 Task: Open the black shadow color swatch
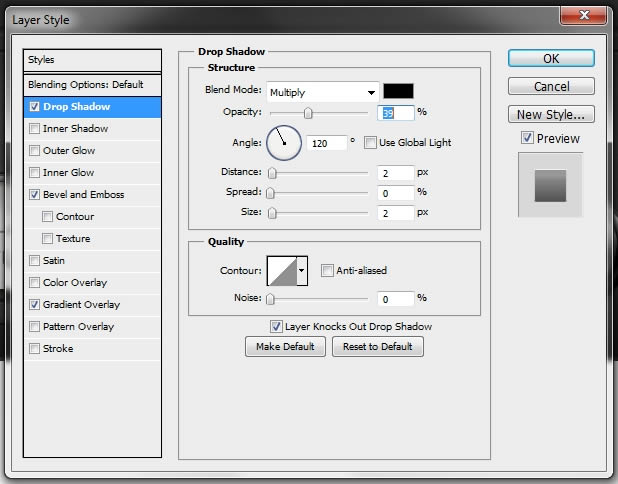(x=398, y=91)
